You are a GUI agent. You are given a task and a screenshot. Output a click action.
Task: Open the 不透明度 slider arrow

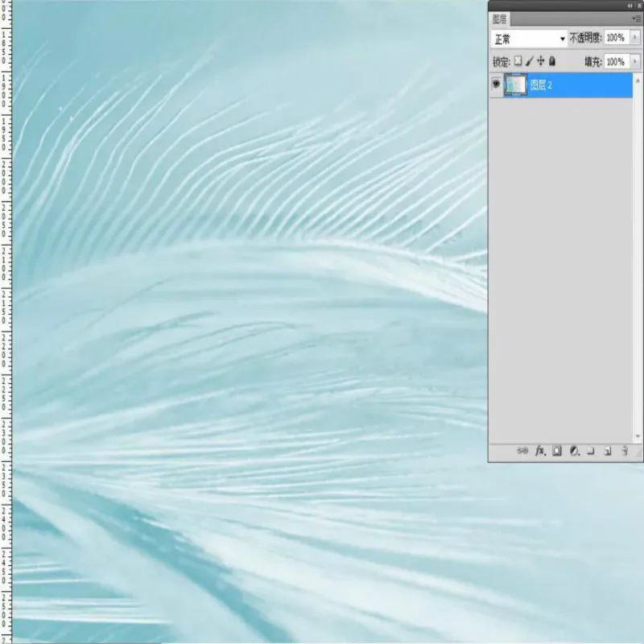point(634,38)
